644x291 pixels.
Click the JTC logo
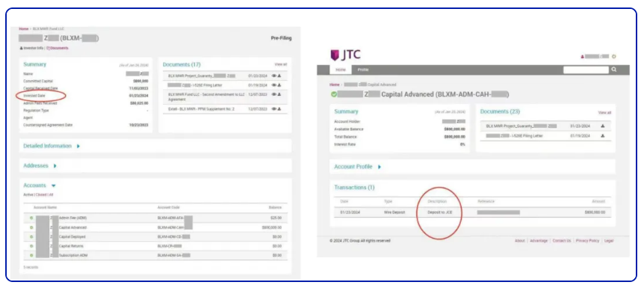[x=345, y=55]
